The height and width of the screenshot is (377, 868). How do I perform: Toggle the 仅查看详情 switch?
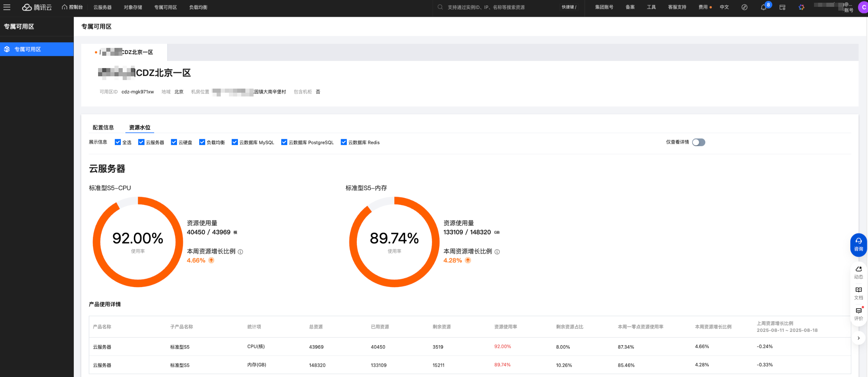699,142
